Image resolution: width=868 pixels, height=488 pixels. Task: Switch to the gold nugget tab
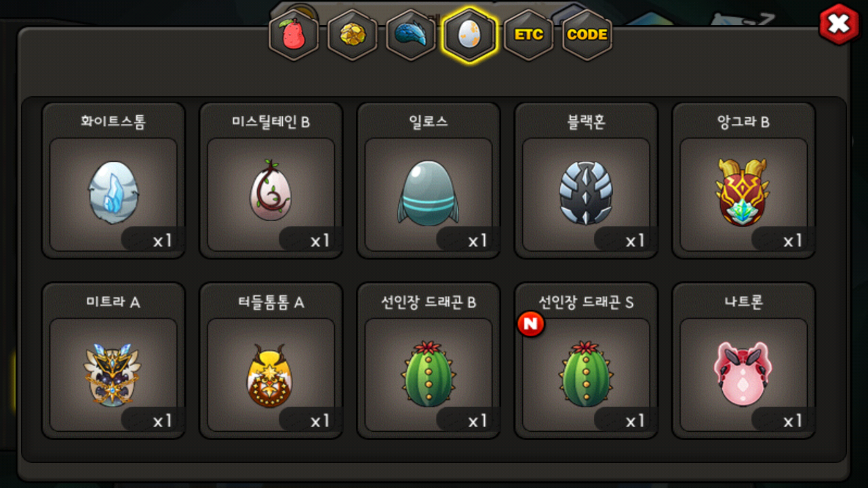(x=353, y=35)
